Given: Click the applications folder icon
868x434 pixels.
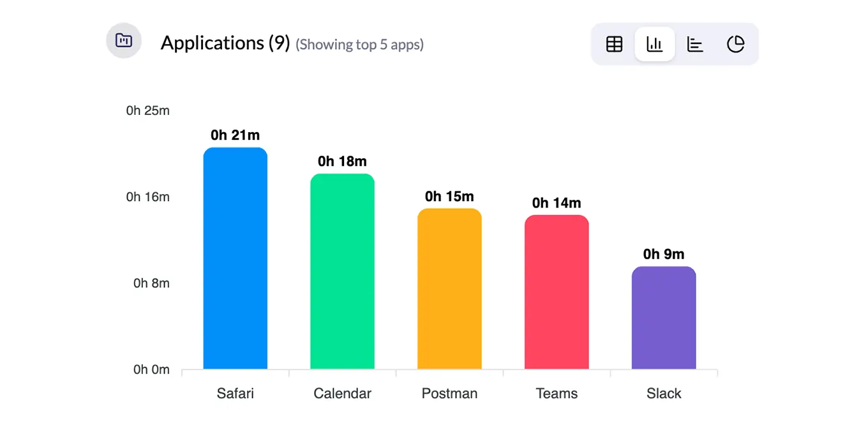Looking at the screenshot, I should coord(123,40).
